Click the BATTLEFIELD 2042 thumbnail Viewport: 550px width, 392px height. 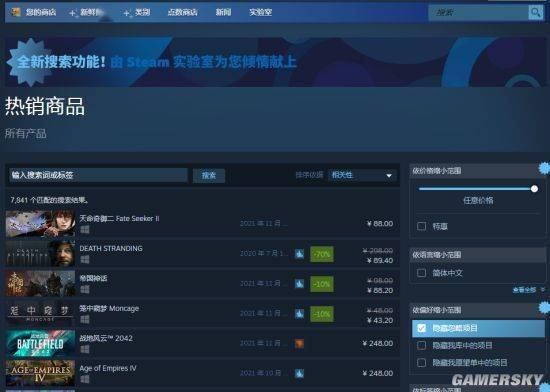point(40,343)
